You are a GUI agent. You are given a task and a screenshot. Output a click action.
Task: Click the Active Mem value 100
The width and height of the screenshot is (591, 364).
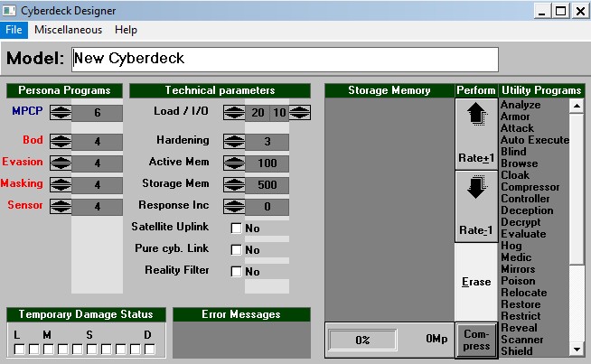[x=267, y=163]
